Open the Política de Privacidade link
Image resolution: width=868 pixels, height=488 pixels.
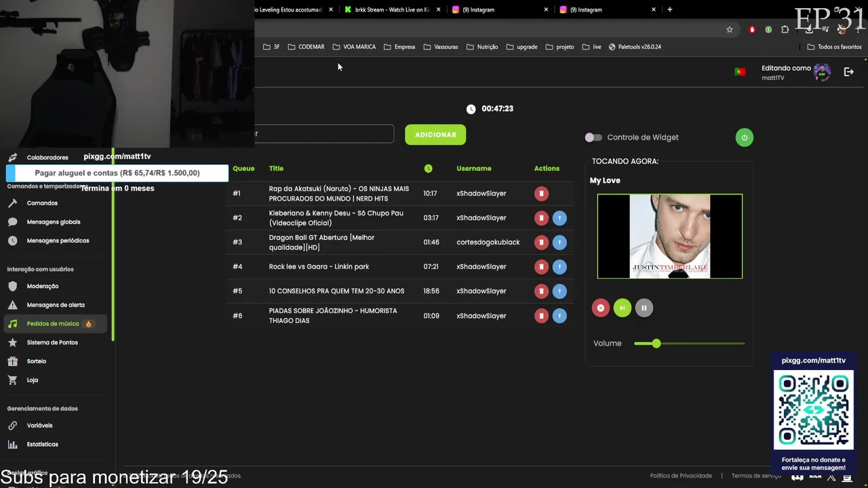click(x=681, y=476)
